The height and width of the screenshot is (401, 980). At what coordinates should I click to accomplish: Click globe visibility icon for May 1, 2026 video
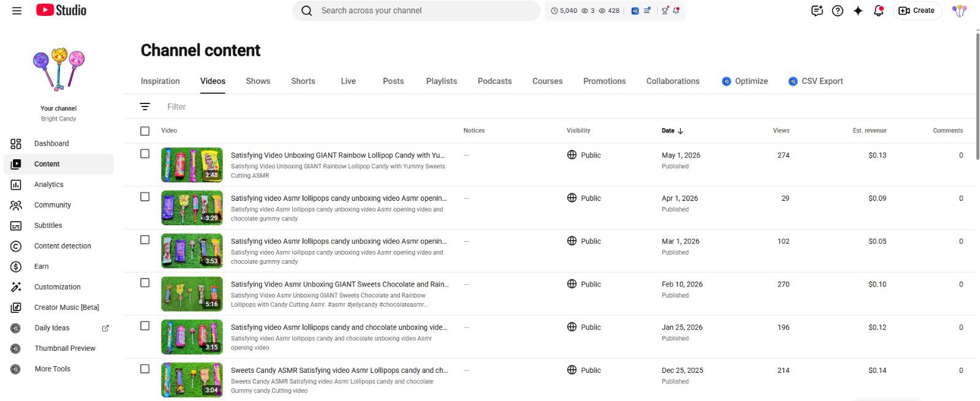click(572, 155)
